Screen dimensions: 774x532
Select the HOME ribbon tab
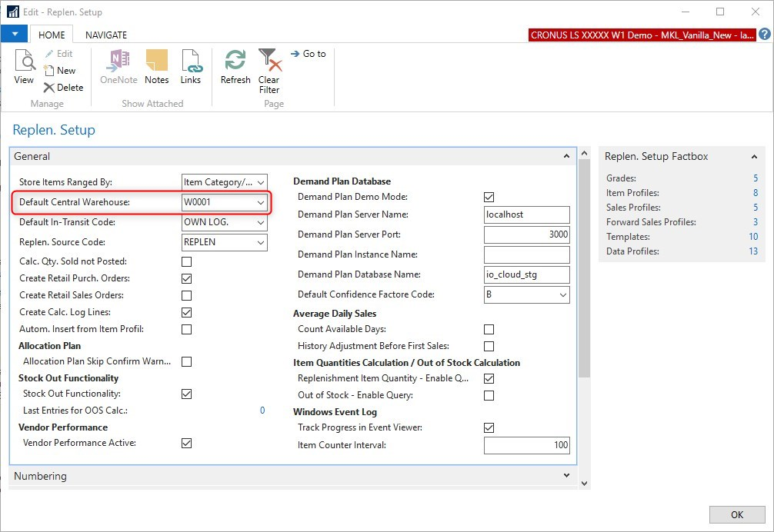pyautogui.click(x=52, y=35)
